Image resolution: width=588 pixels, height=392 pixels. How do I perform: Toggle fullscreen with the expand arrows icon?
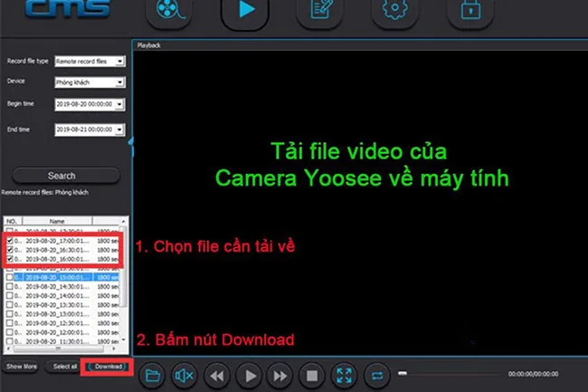pyautogui.click(x=345, y=375)
